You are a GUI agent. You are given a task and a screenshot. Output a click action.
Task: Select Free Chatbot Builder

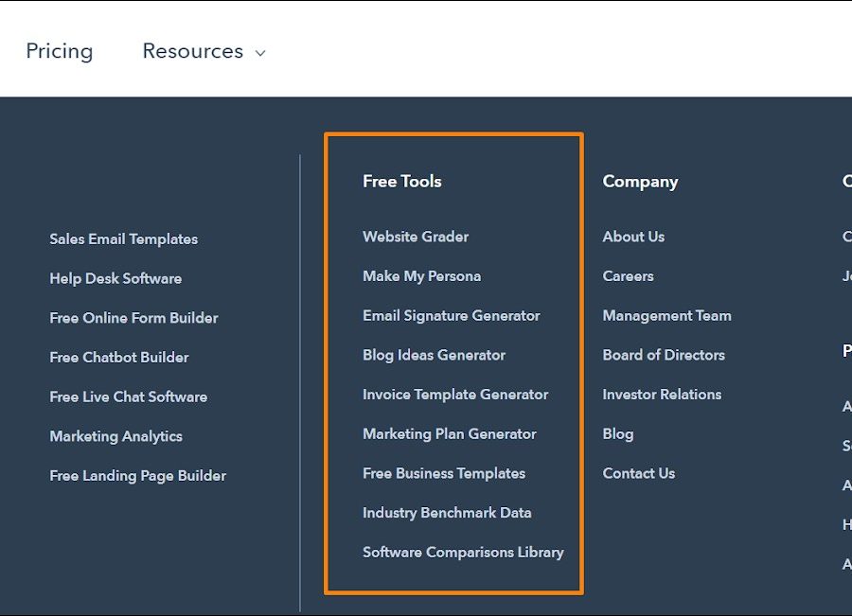(x=118, y=358)
